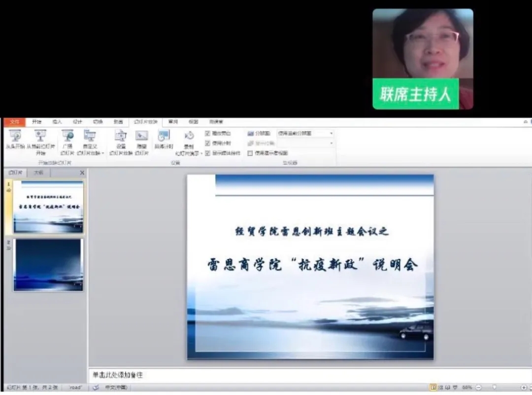The height and width of the screenshot is (395, 532).
Task: Switch to 大纲 (Outline) pane tab
Action: pyautogui.click(x=38, y=173)
